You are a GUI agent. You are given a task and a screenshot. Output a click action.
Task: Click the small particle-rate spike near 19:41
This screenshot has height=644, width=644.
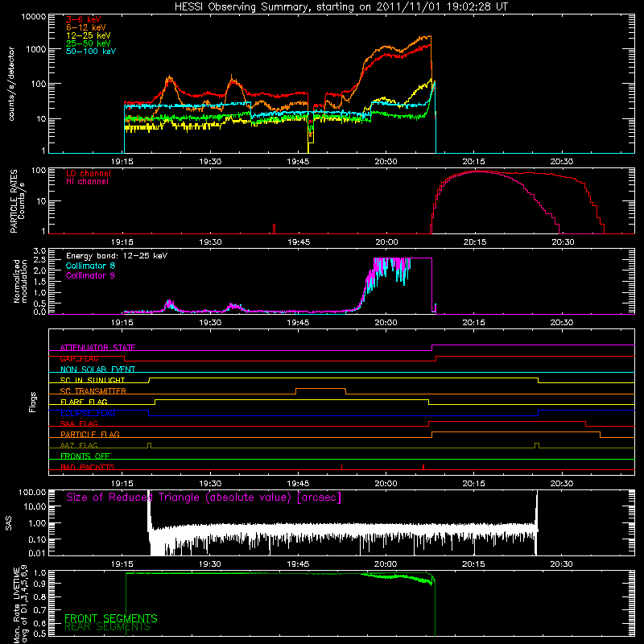[274, 229]
